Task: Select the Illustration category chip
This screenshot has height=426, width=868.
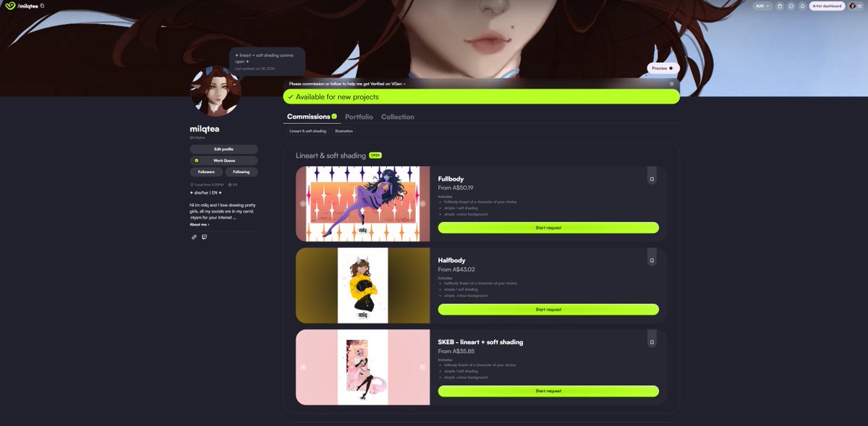Action: pyautogui.click(x=344, y=131)
